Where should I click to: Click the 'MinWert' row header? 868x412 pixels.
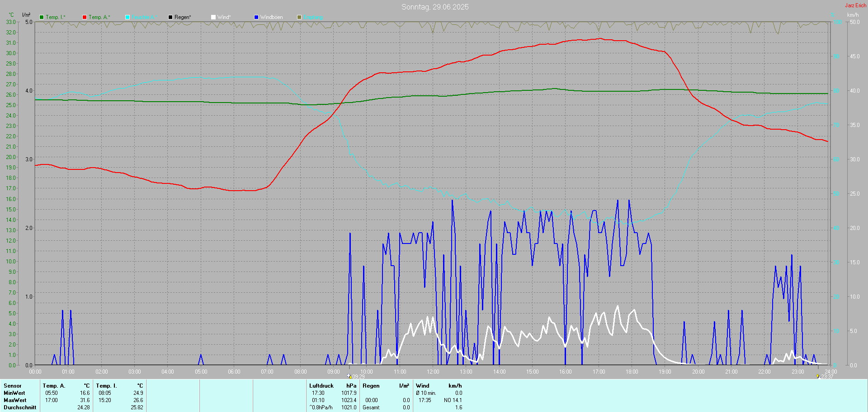(14, 393)
